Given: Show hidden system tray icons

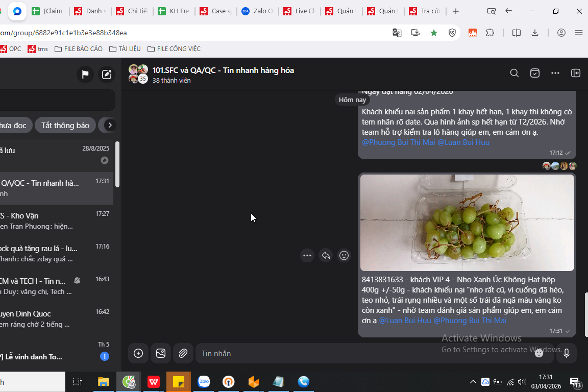Looking at the screenshot, I should [x=473, y=382].
